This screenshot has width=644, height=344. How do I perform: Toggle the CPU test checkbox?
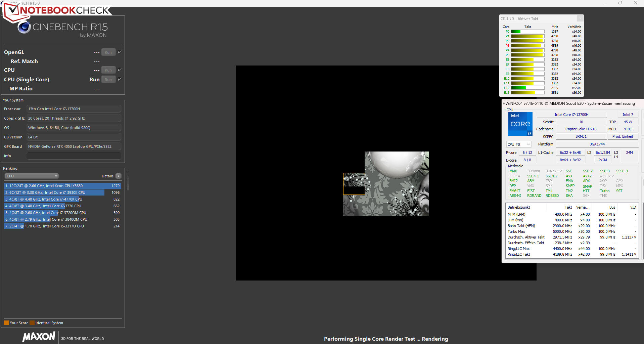coord(120,70)
